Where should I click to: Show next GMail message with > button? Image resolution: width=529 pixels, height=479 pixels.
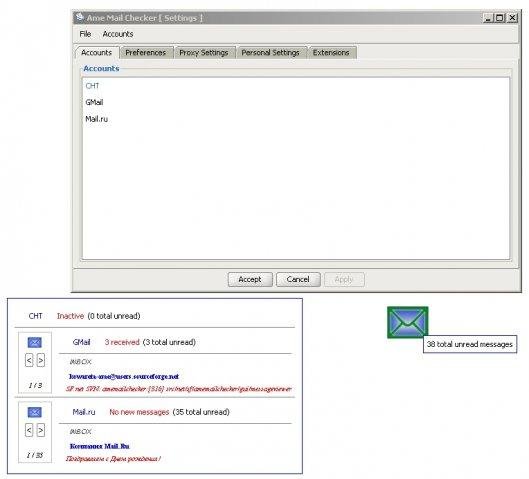tap(40, 360)
